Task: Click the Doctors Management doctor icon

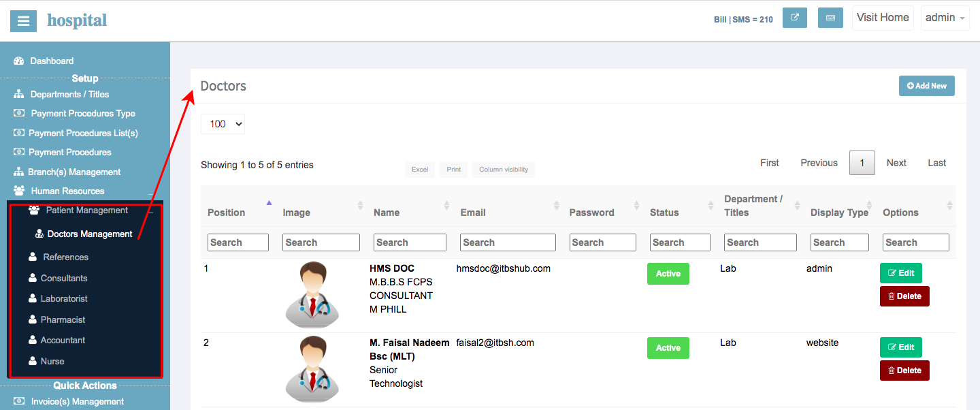Action: [39, 234]
